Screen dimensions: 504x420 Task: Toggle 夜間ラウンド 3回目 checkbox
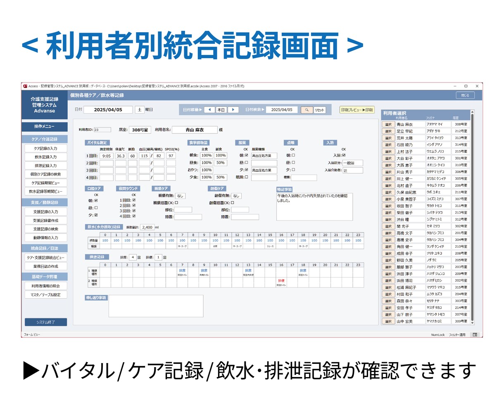coord(134,211)
